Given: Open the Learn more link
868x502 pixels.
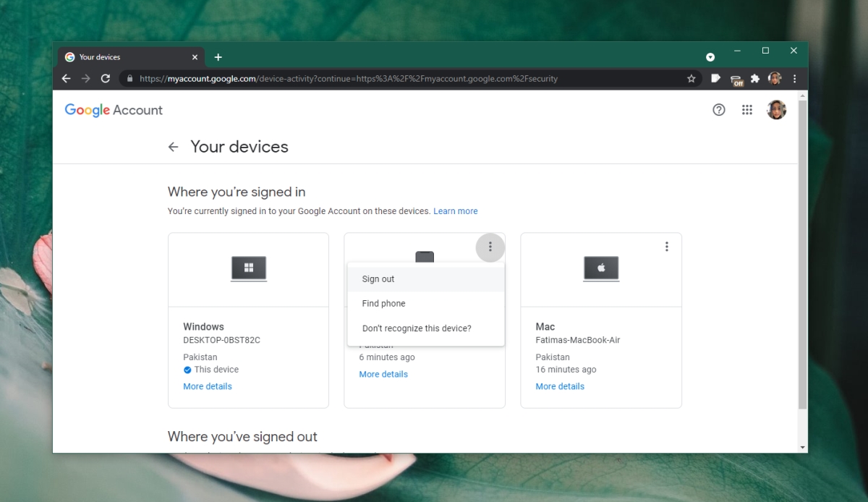Looking at the screenshot, I should click(x=456, y=210).
